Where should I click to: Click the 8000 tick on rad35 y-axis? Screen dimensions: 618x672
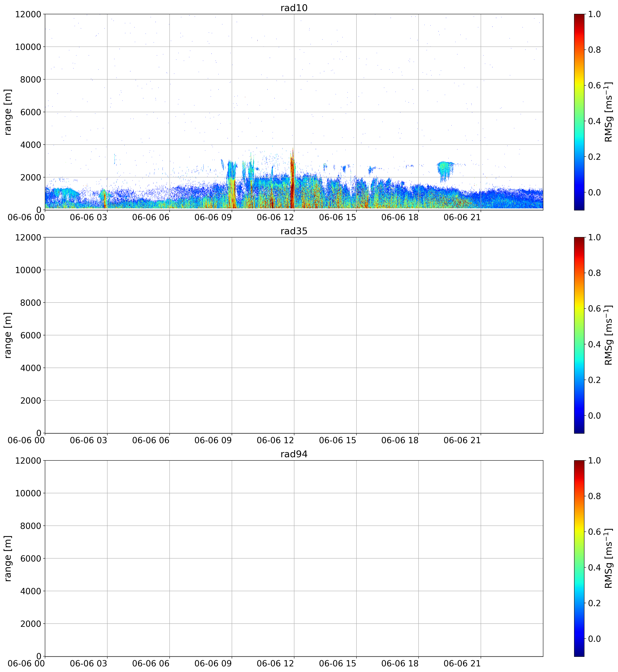click(31, 303)
